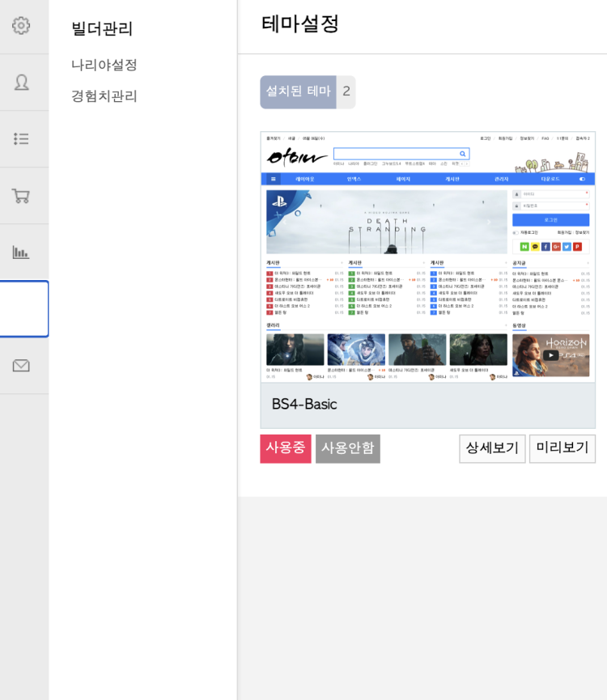Viewport: 607px width, 700px height.
Task: Click the BS4-Basic theme screenshot thumbnail
Action: 427,257
